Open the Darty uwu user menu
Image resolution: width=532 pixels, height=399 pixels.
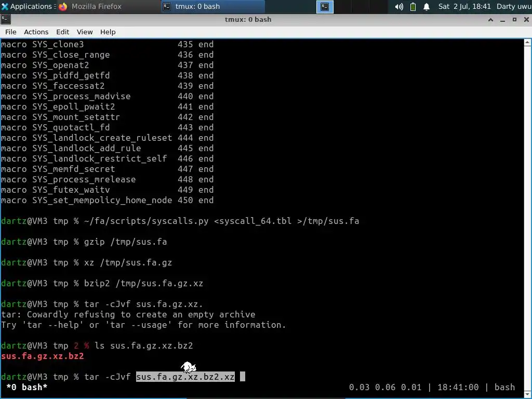(514, 6)
